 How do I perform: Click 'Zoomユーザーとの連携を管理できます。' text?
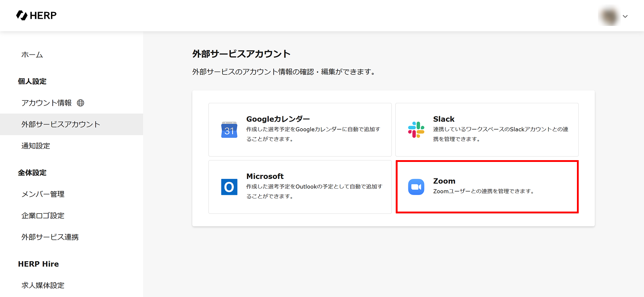pos(484,191)
